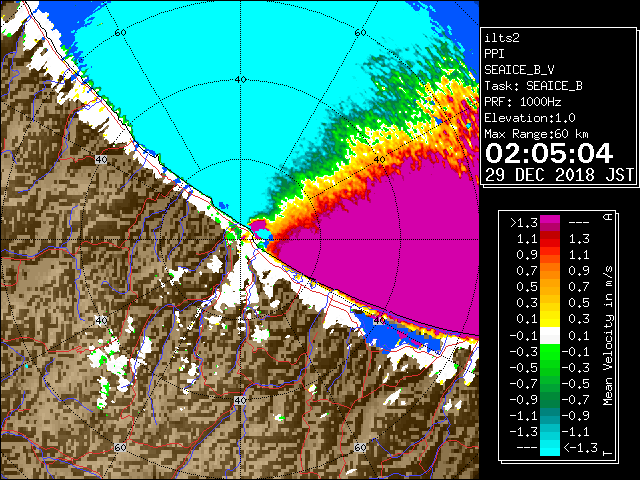Viewport: 640px width, 480px height.
Task: Click the 'Max Range:60 km' text
Action: 536,134
